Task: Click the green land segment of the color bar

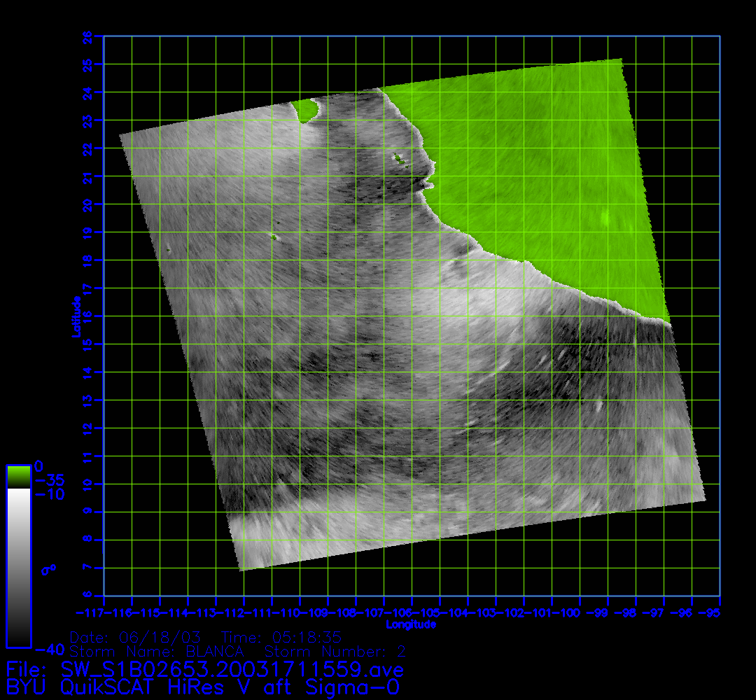Action: point(18,477)
